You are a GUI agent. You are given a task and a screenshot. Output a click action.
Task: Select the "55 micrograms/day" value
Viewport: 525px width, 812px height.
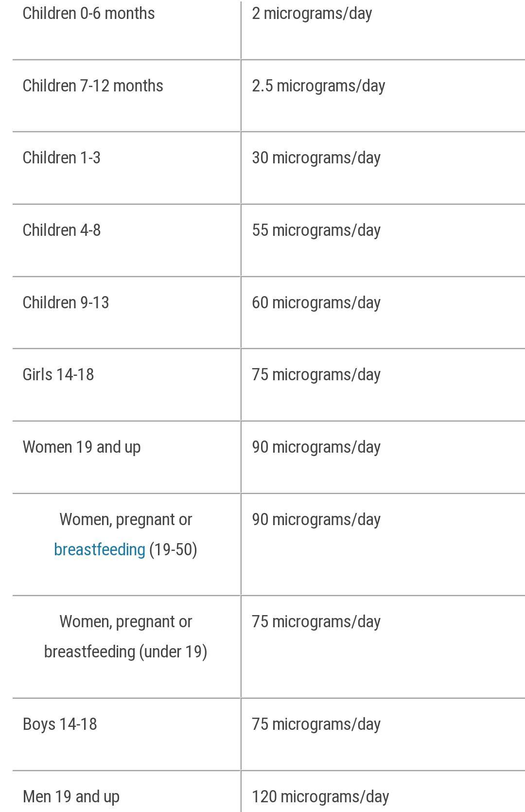[316, 230]
